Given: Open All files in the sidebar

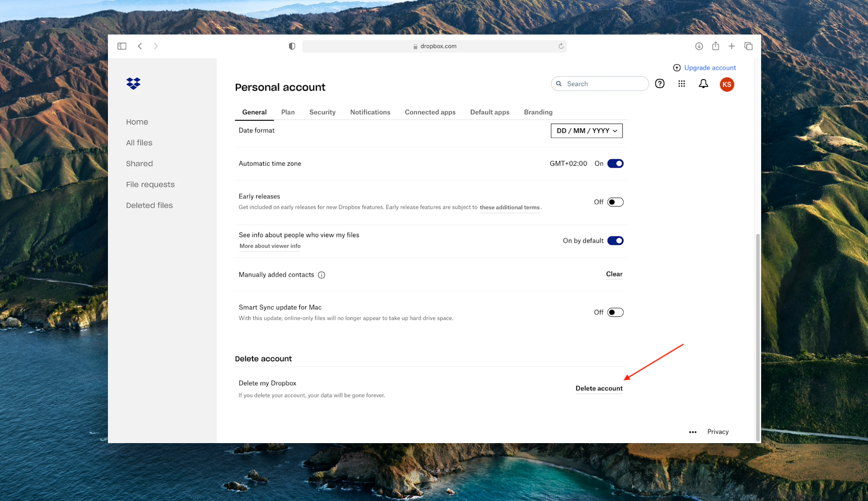Looking at the screenshot, I should (x=139, y=143).
